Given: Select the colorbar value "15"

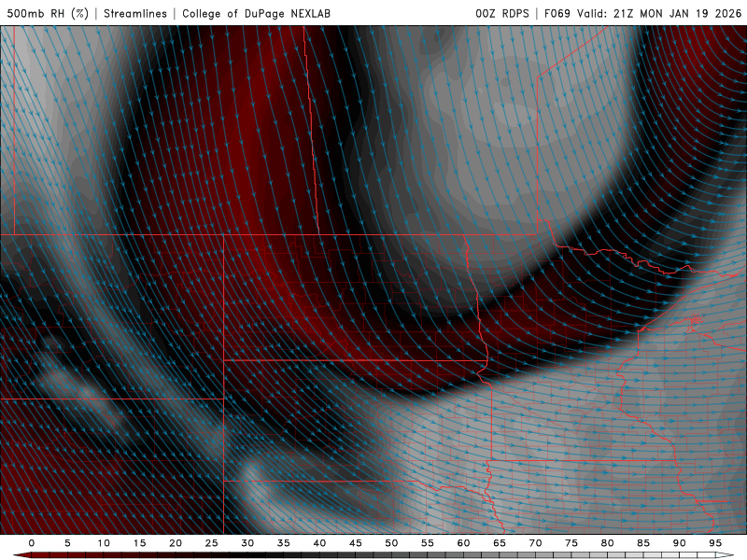Looking at the screenshot, I should click(x=139, y=543).
